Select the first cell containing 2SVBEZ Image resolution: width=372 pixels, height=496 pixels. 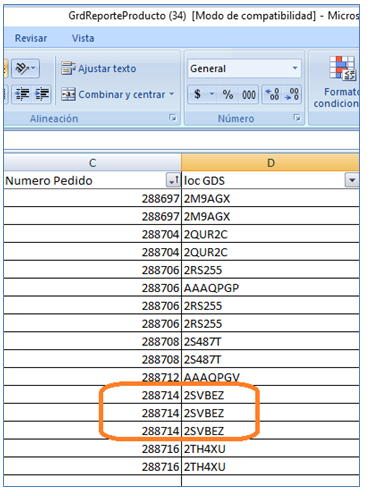click(x=270, y=395)
